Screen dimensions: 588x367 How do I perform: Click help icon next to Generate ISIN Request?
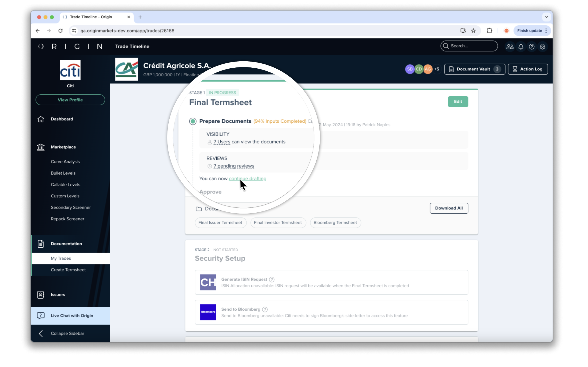point(272,279)
